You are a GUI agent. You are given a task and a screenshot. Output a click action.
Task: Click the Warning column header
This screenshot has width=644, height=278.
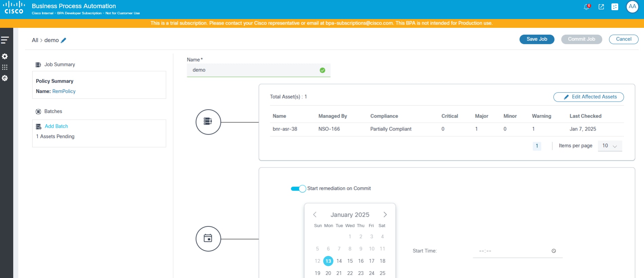coord(542,116)
